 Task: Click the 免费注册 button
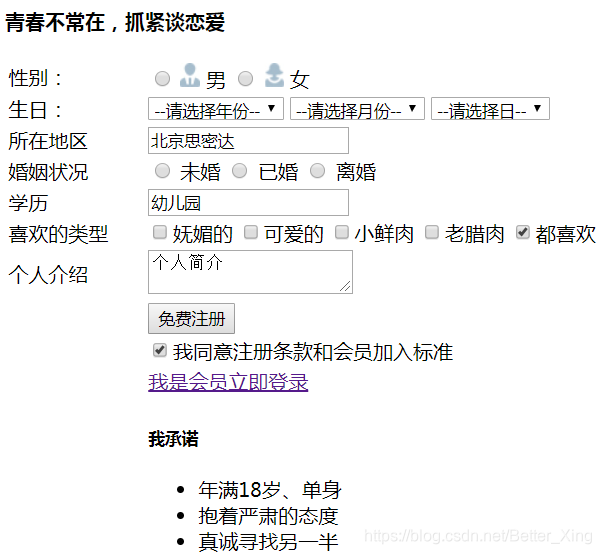tap(191, 319)
